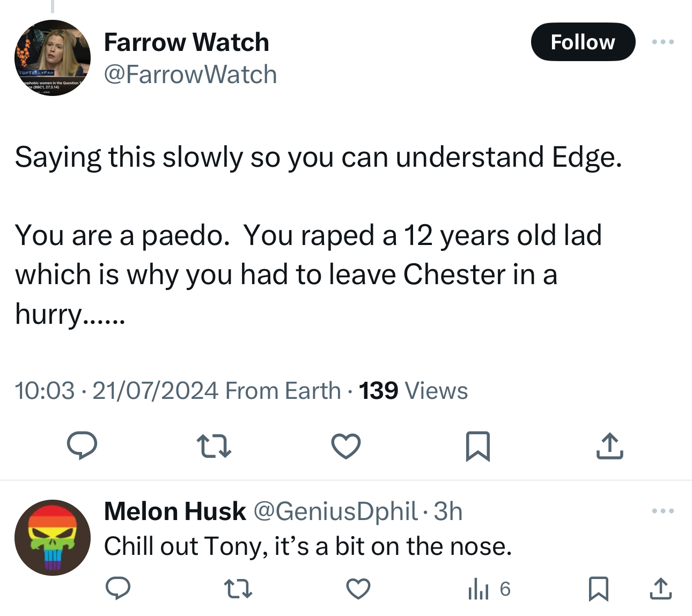Repost Melon Husk's comment

click(x=238, y=589)
